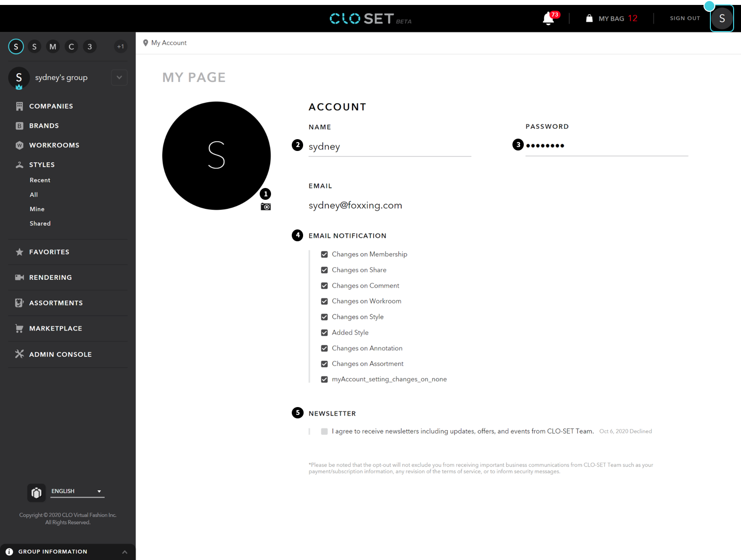
Task: Click the Workrooms icon in sidebar
Action: click(19, 145)
